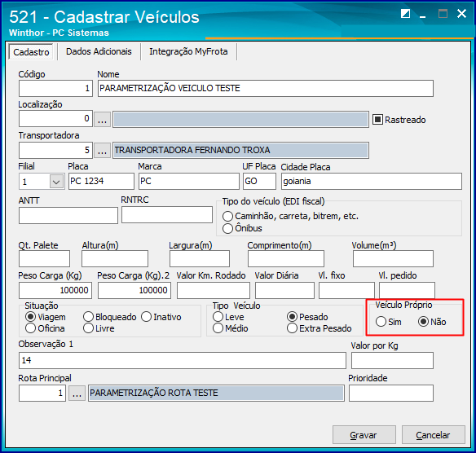
Task: Open the Dados Adicionais tab
Action: tap(99, 51)
